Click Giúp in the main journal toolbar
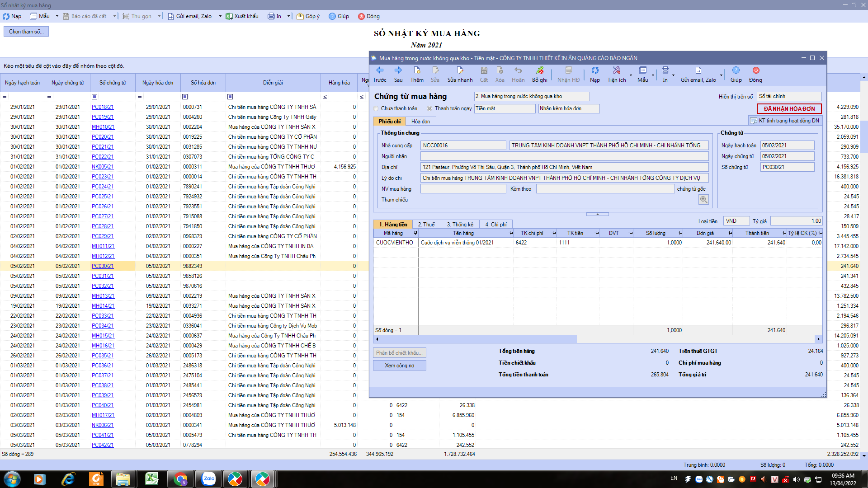868x488 pixels. coord(339,16)
